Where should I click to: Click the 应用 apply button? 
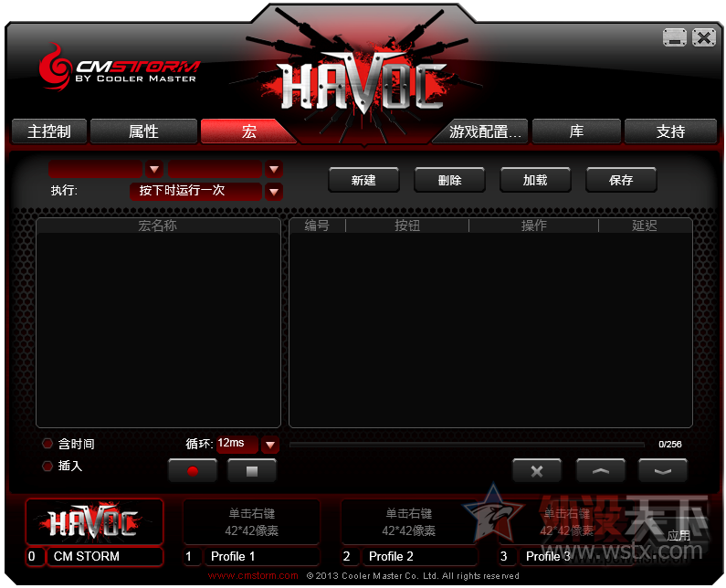[679, 536]
